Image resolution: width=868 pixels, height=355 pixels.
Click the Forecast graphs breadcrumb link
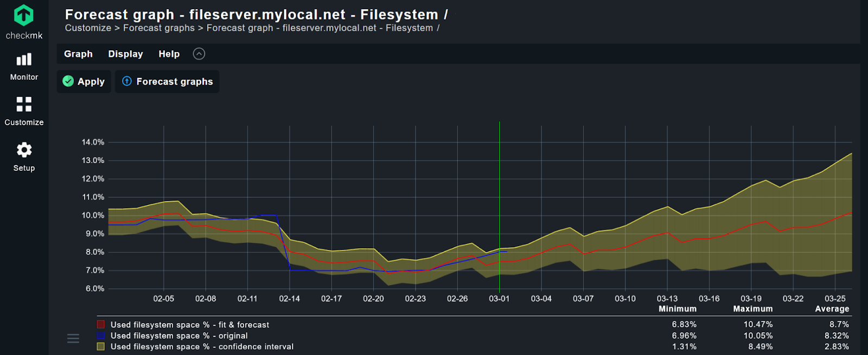click(158, 28)
